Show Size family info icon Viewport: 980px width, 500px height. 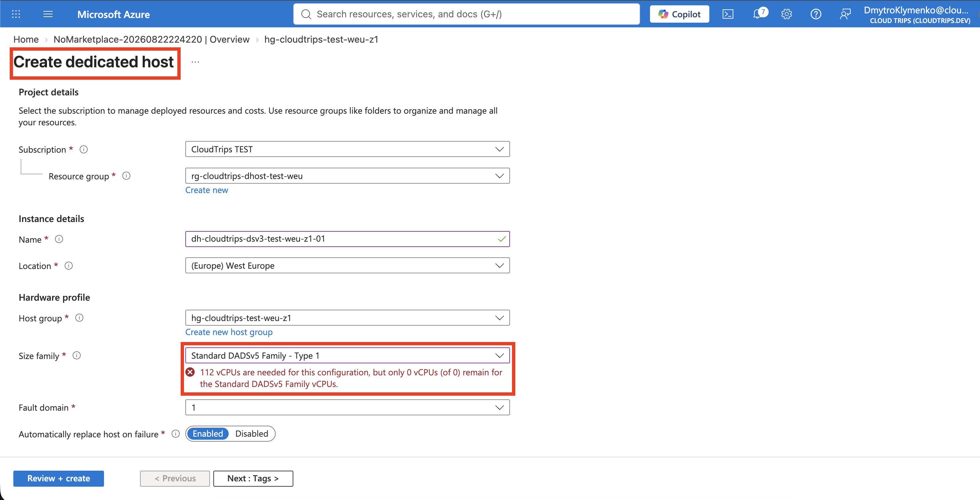pyautogui.click(x=76, y=355)
